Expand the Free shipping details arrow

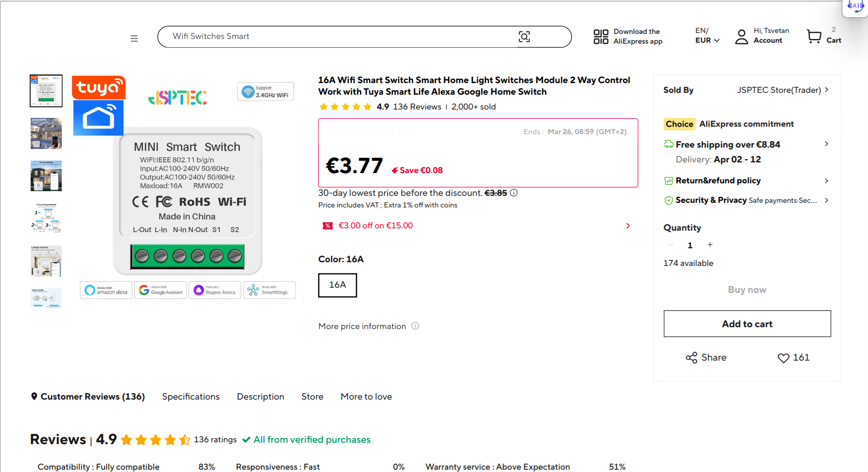click(826, 144)
